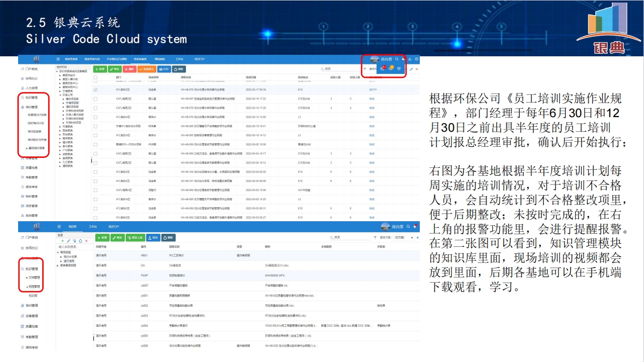Viewport: 644px width, 362px height.
Task: Check the 宁德ATL湖东污水项目 row checkbox
Action: tap(96, 126)
